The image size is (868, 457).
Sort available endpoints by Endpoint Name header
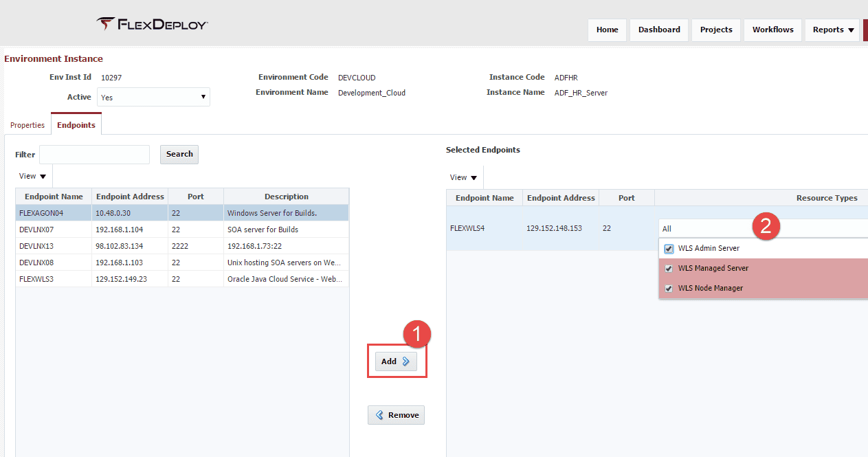point(54,197)
